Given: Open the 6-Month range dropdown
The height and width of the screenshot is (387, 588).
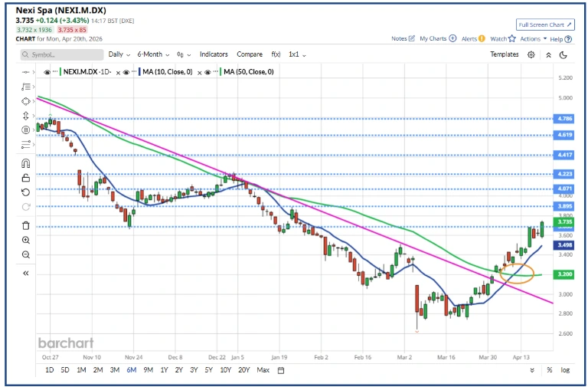Looking at the screenshot, I should point(153,54).
